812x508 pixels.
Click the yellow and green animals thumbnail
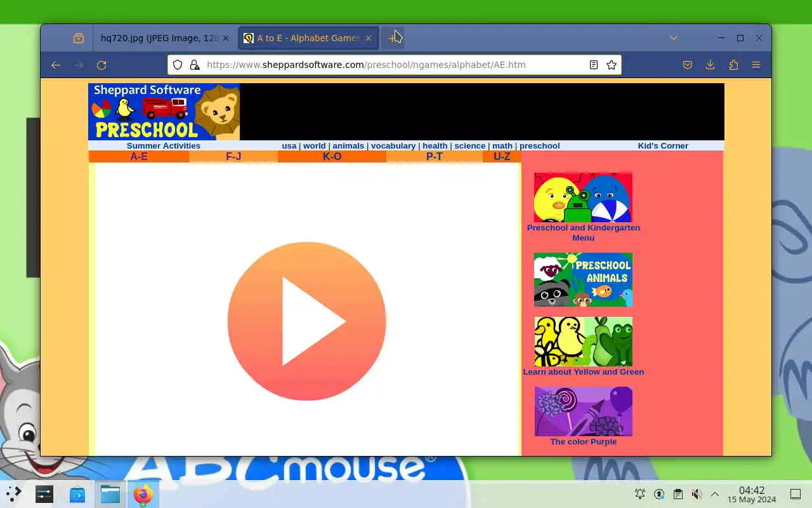click(583, 342)
